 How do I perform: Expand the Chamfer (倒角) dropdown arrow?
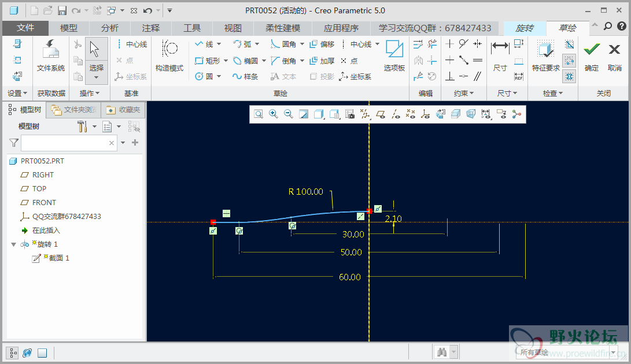click(x=302, y=61)
